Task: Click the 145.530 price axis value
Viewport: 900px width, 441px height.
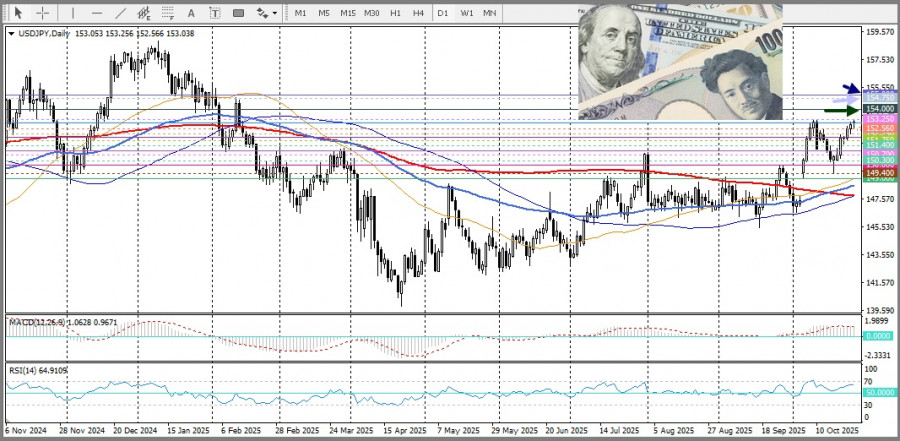Action: [878, 227]
